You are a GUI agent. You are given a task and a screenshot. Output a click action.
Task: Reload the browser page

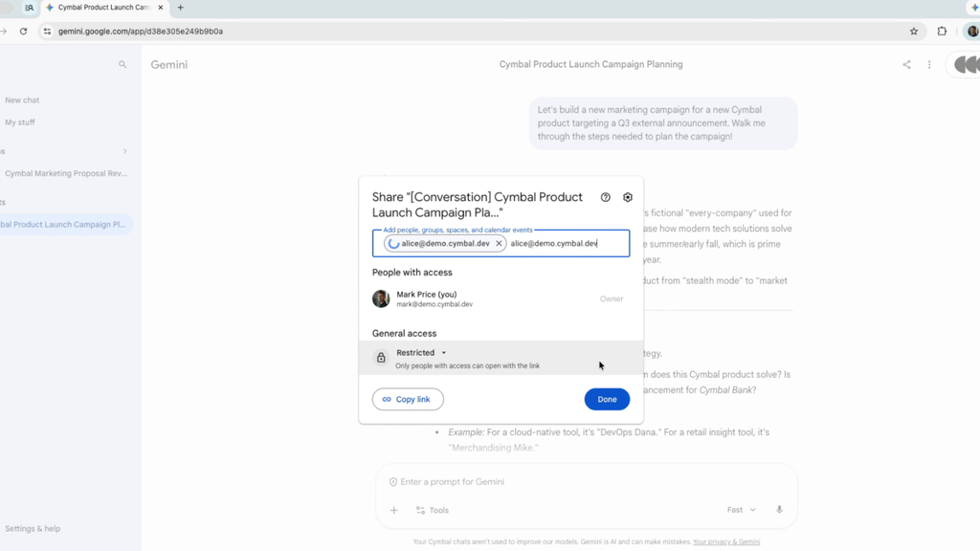pos(23,32)
